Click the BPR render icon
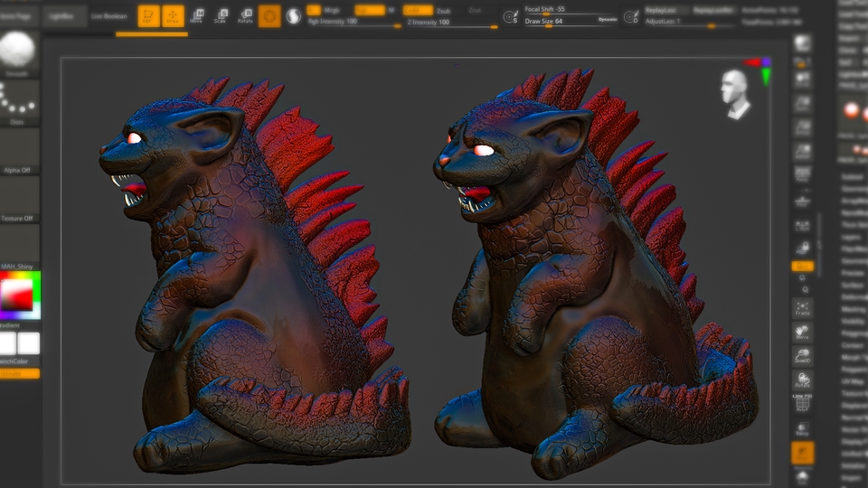 point(803,43)
